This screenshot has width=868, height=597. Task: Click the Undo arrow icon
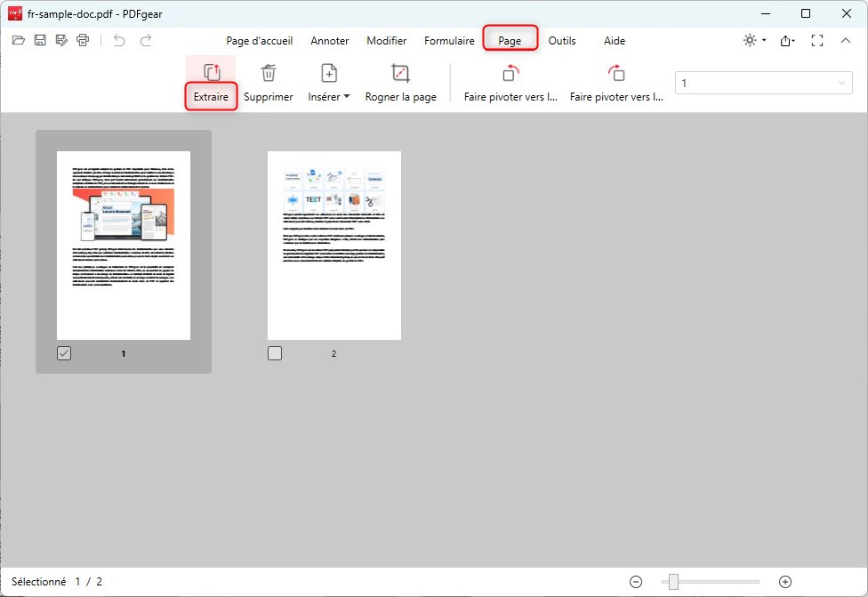[x=117, y=40]
